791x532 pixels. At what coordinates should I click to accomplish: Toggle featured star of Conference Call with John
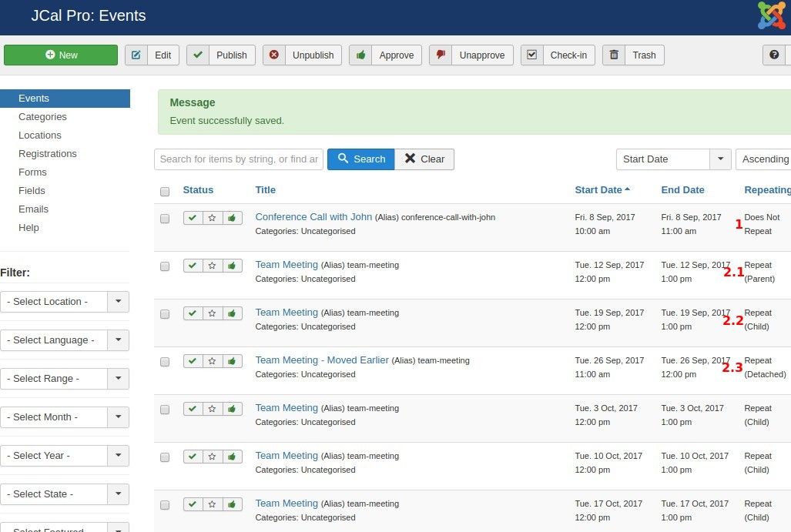pos(213,218)
